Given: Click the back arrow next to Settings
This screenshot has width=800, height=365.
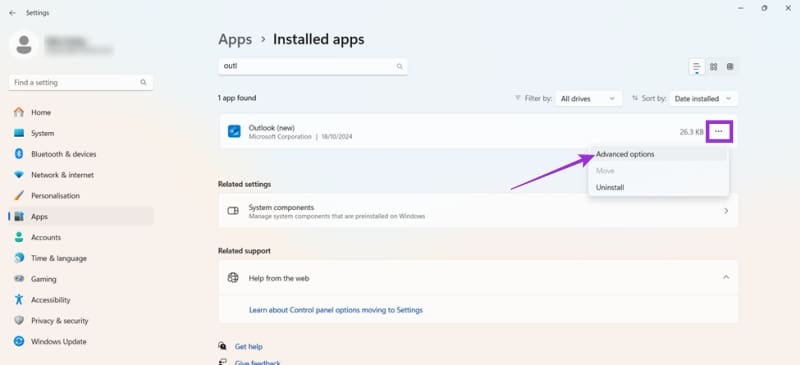Looking at the screenshot, I should pyautogui.click(x=12, y=13).
